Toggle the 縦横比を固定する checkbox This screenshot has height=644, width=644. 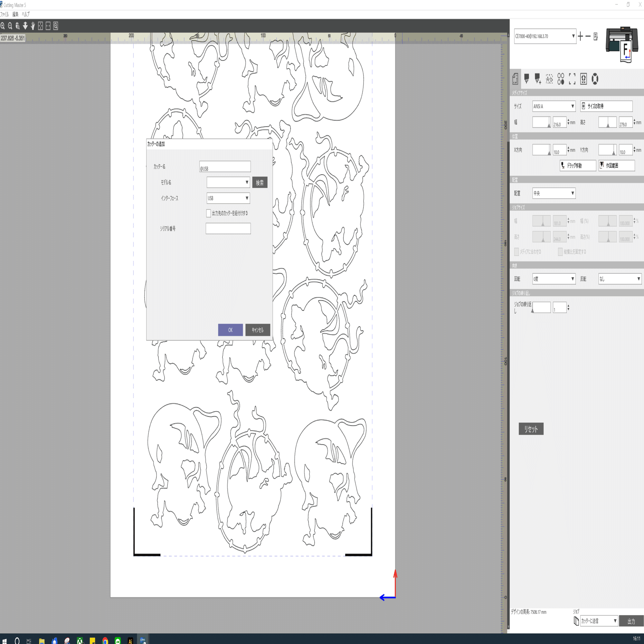[x=560, y=252]
